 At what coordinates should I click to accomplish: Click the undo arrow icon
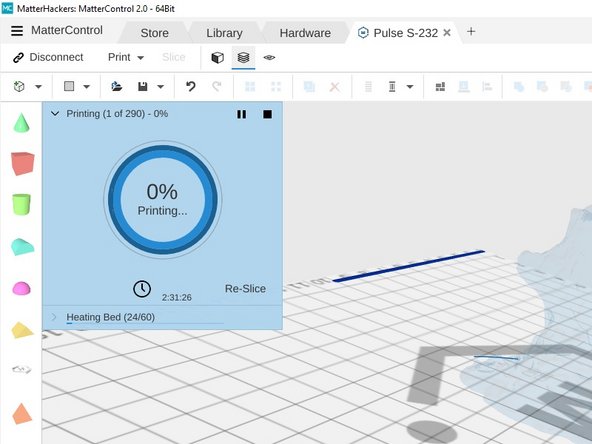pyautogui.click(x=191, y=86)
